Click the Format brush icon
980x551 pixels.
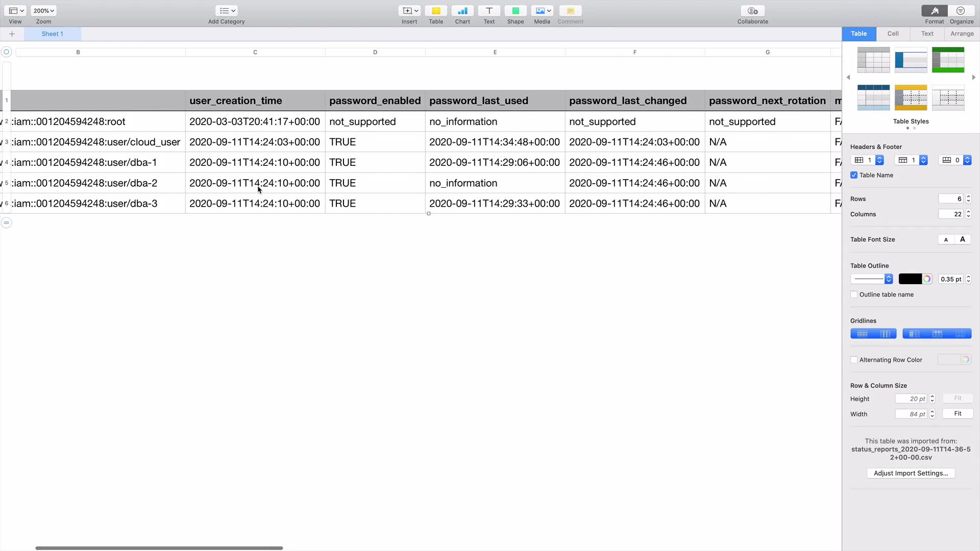point(934,11)
